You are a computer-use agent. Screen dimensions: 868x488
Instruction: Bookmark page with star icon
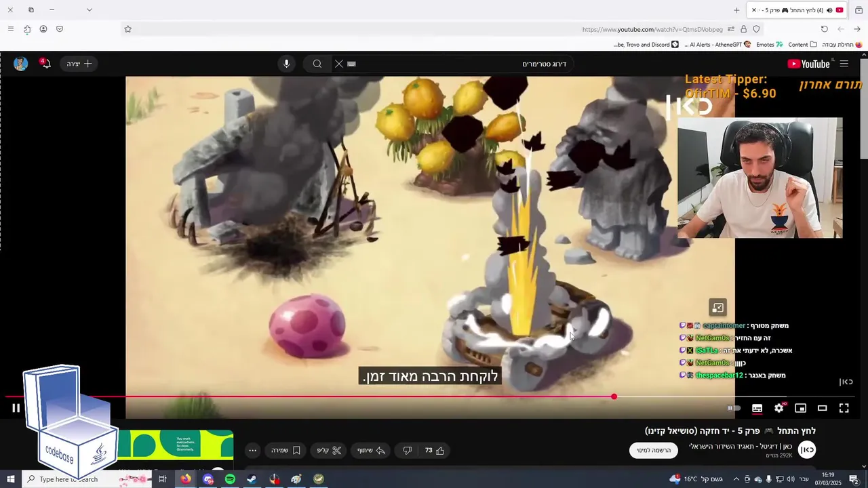pyautogui.click(x=127, y=29)
